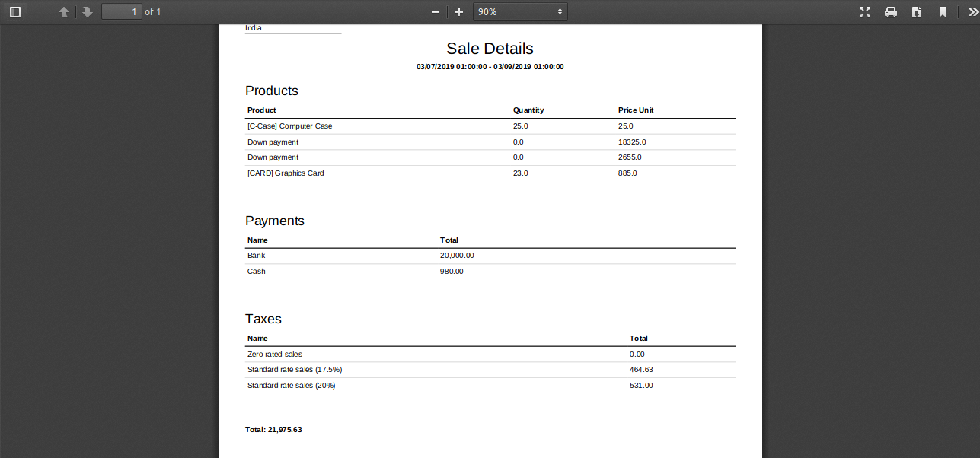This screenshot has height=458, width=980.
Task: Click the Price Unit column header
Action: [x=636, y=110]
